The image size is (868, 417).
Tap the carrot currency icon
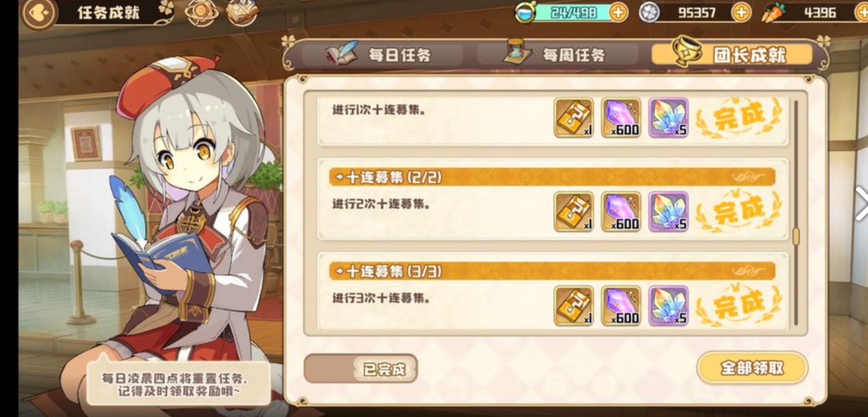click(773, 12)
